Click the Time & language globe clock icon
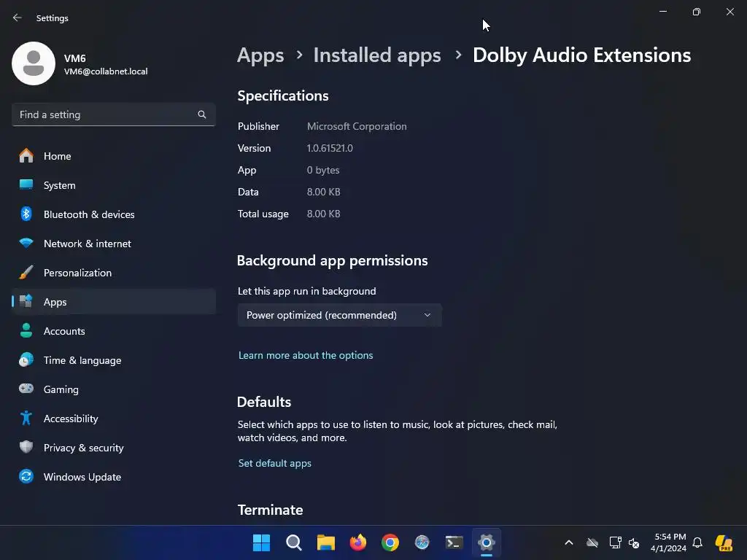747x560 pixels. pyautogui.click(x=26, y=360)
